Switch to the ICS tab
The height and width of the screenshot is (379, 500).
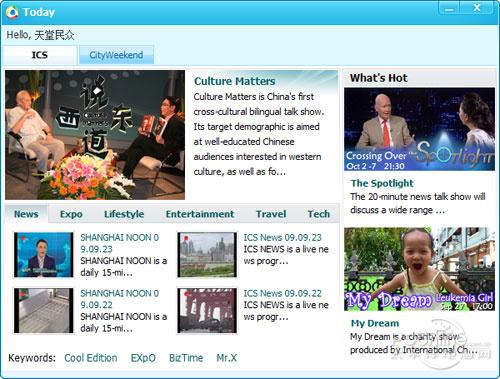click(40, 55)
